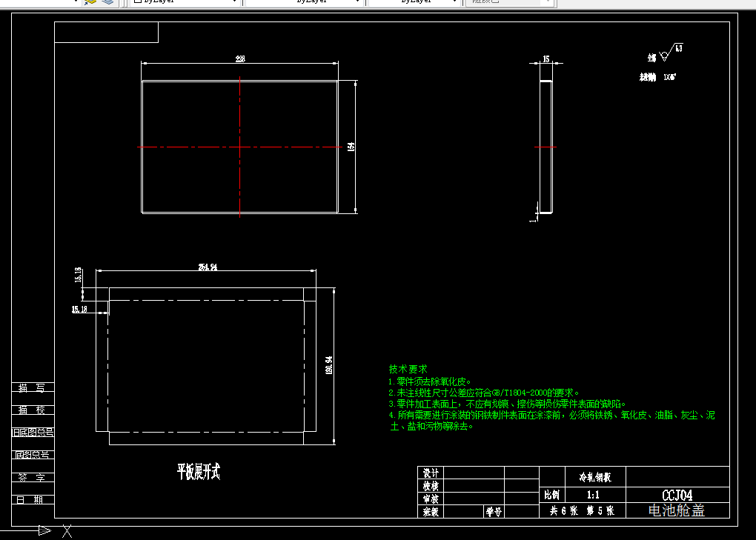756x540 pixels.
Task: Select the 180.94 flat pattern height dimension
Action: (329, 365)
